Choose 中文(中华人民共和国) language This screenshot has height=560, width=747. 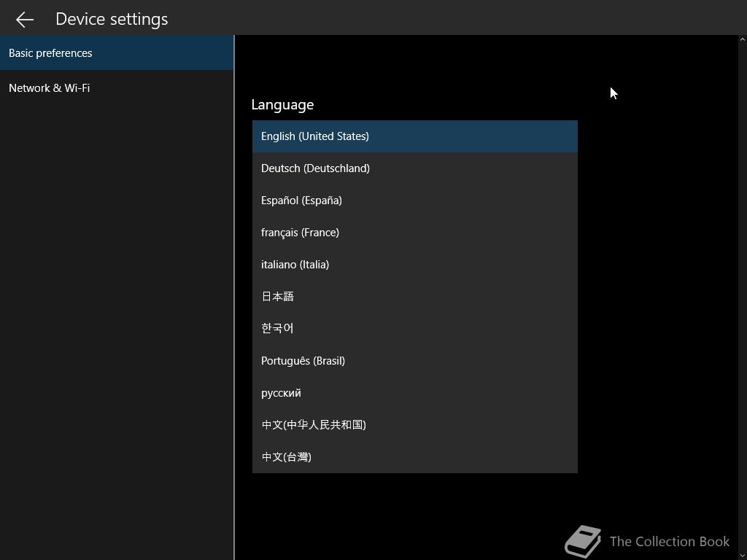pos(414,425)
